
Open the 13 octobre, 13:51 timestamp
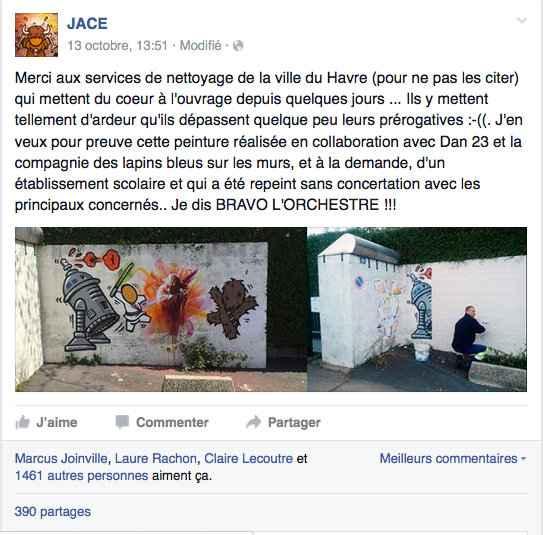point(117,45)
